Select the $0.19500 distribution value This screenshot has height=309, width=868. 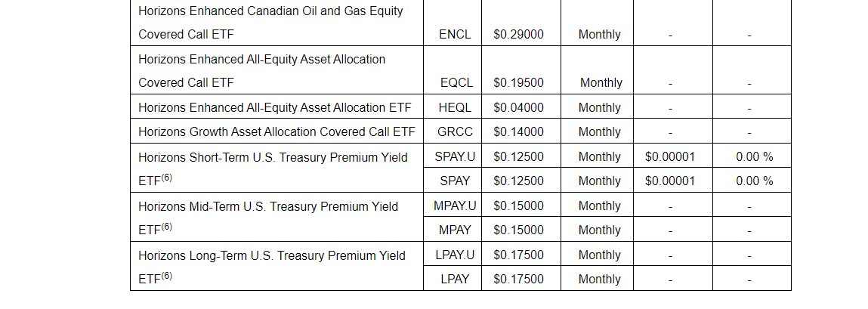pyautogui.click(x=518, y=82)
